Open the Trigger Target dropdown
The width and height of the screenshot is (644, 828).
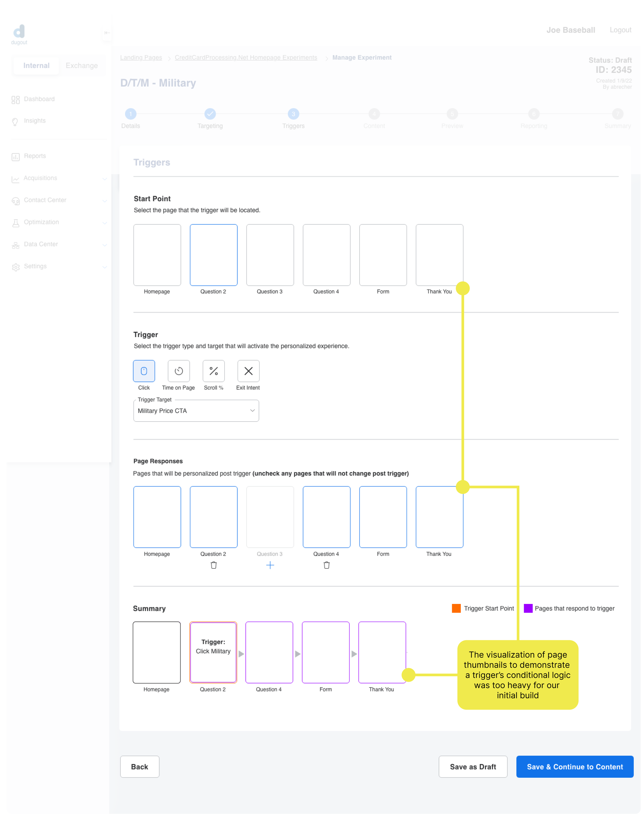(196, 411)
